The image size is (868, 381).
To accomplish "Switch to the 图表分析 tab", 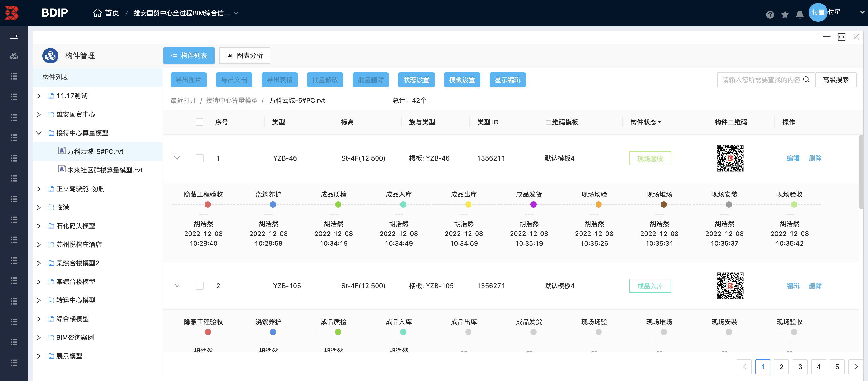I will pyautogui.click(x=245, y=55).
